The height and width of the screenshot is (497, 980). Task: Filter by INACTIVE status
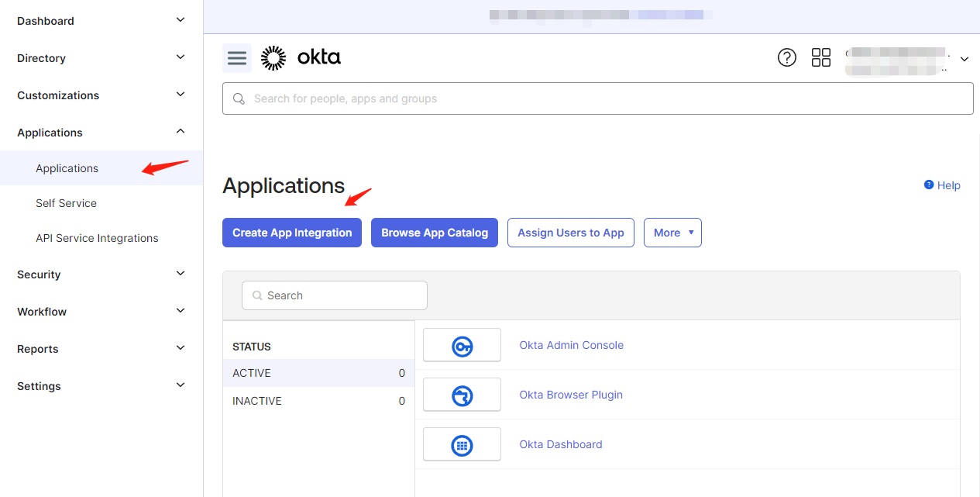pos(318,401)
